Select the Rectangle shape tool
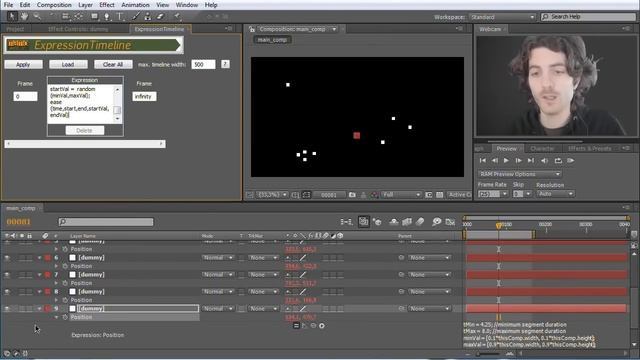 tap(95, 16)
